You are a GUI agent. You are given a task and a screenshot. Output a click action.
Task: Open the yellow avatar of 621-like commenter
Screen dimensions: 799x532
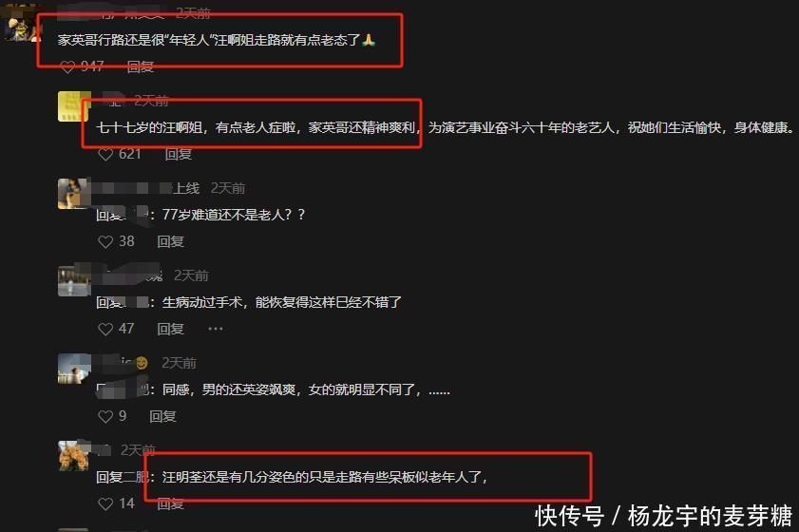point(74,106)
